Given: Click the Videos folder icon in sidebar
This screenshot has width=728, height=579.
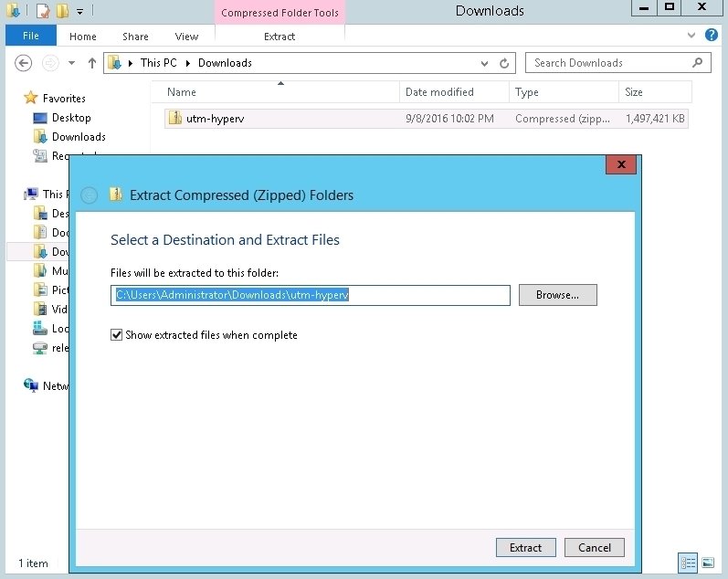Looking at the screenshot, I should (x=40, y=309).
